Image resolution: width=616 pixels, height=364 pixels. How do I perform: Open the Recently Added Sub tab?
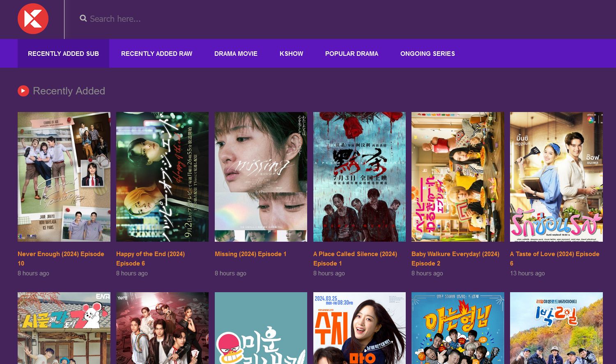pyautogui.click(x=63, y=53)
